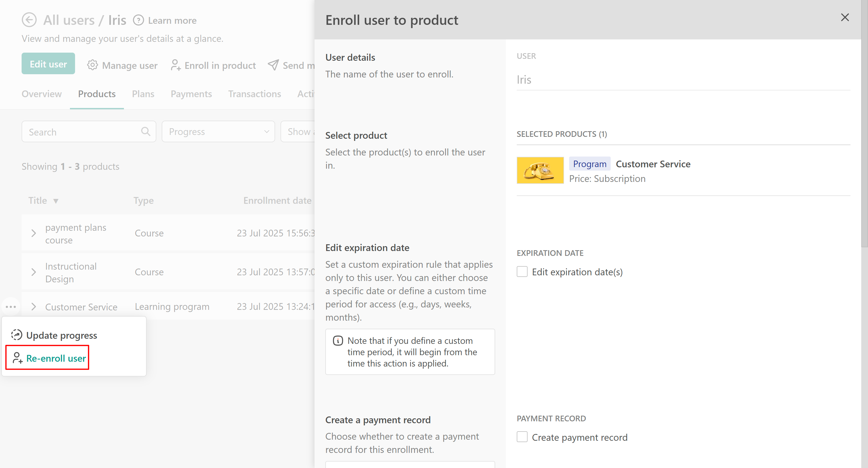Click the Learn more question mark icon

[x=138, y=20]
